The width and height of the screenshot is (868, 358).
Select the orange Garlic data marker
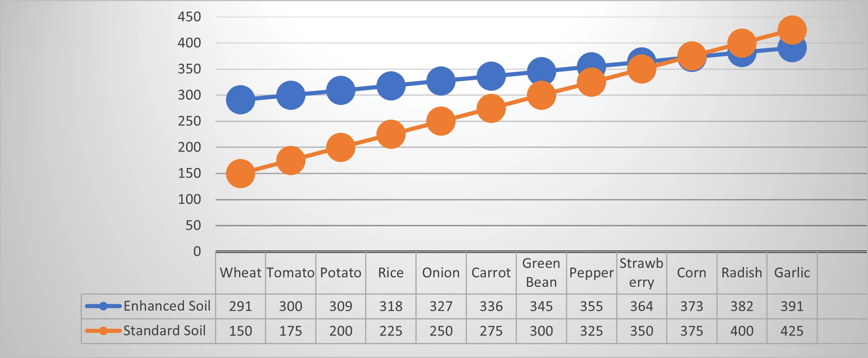coord(792,30)
